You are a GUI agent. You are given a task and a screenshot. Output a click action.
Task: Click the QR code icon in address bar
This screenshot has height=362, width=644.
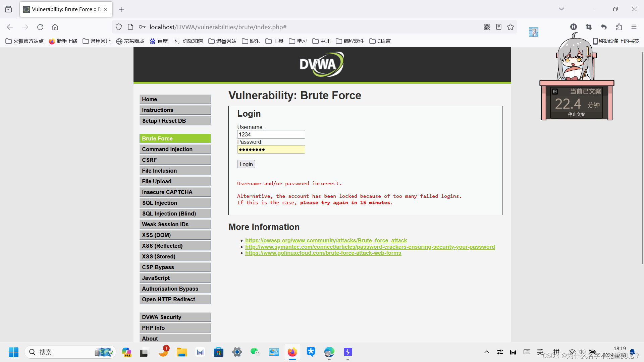pos(487,27)
